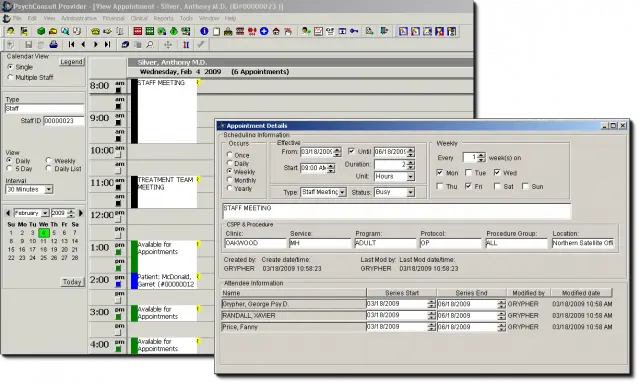
Task: Click the From date stepper arrows
Action: 337,152
